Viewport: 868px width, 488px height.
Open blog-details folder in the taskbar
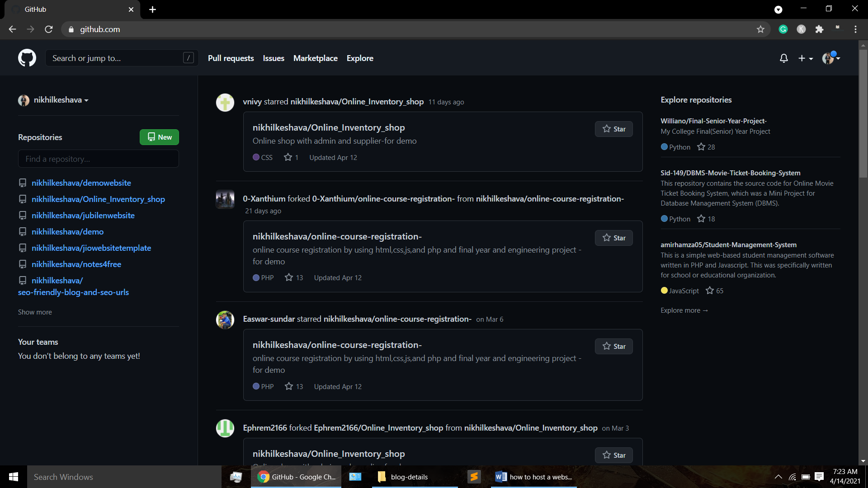(x=415, y=477)
